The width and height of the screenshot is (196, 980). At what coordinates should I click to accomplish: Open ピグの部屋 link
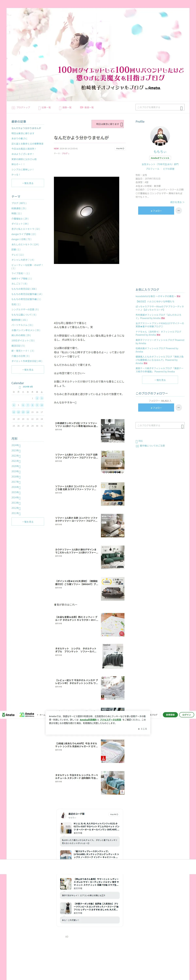click(x=169, y=169)
